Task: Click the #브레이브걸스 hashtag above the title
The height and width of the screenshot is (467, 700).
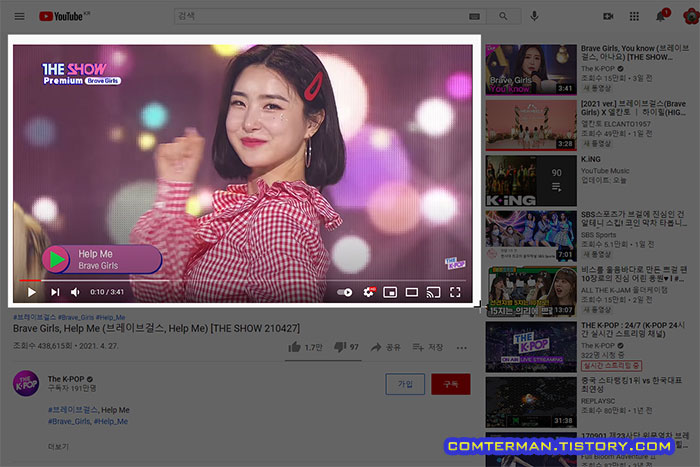Action: [34, 317]
